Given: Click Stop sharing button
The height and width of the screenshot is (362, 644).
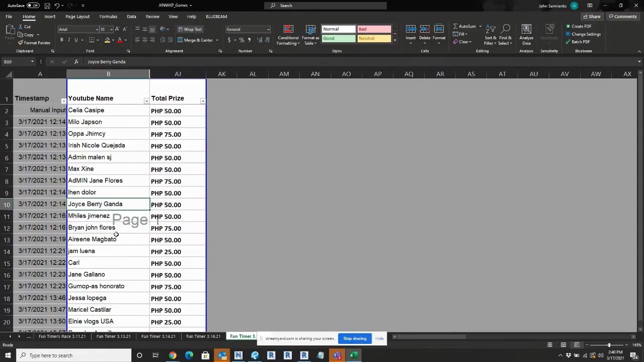Looking at the screenshot, I should point(355,338).
